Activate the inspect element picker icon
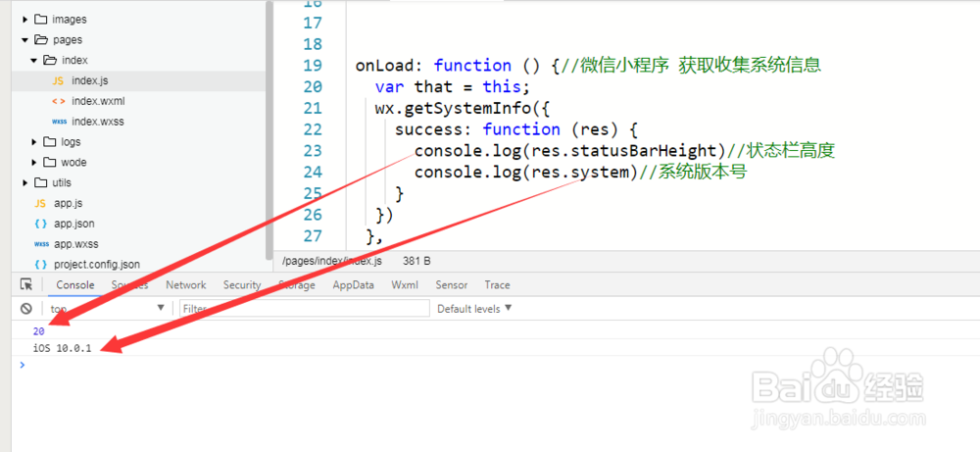The width and height of the screenshot is (980, 452). pos(26,284)
